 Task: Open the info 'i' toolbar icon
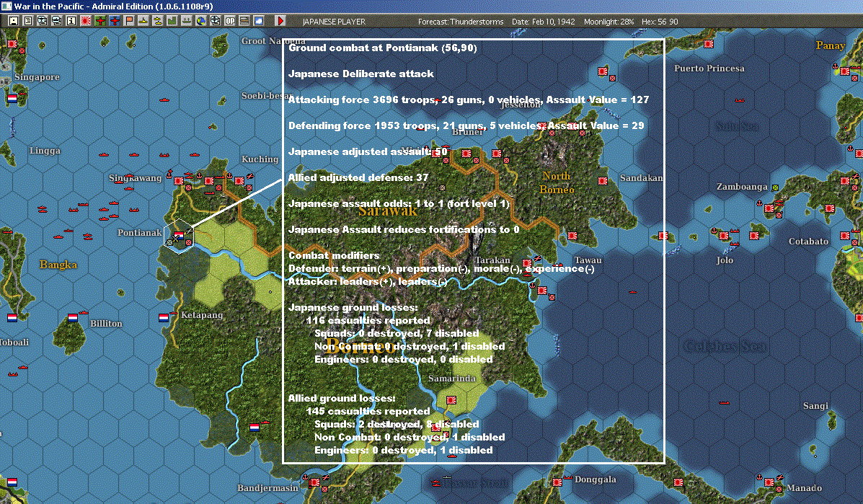71,21
